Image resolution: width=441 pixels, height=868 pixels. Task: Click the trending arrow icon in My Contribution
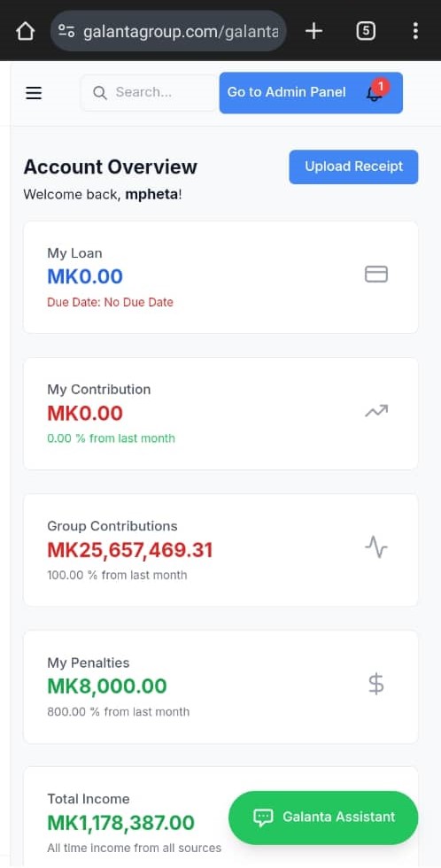376,411
